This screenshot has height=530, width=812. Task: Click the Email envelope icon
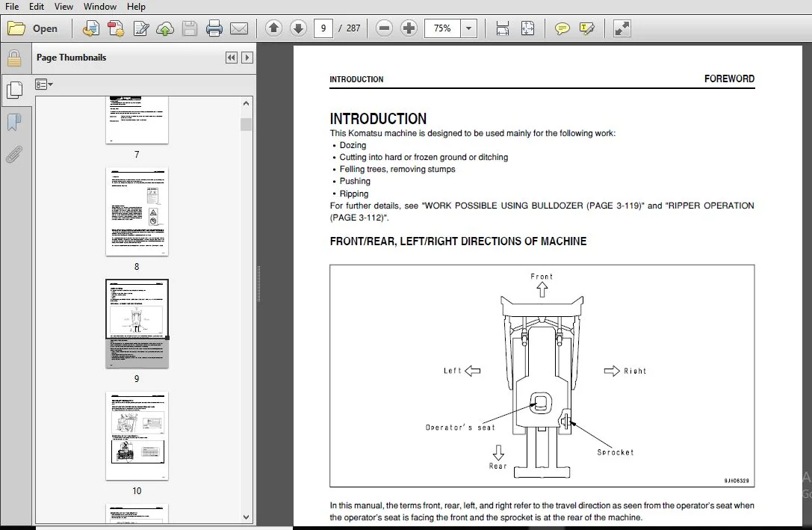[239, 28]
